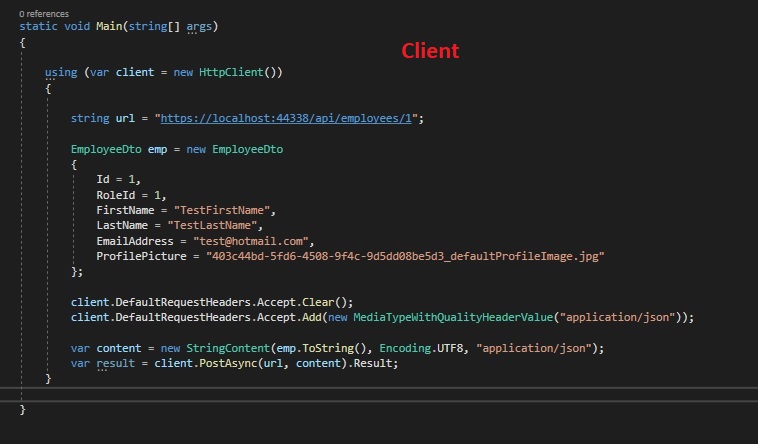This screenshot has height=444, width=758.
Task: Click the 'Add' method call on Accept
Action: pos(312,317)
